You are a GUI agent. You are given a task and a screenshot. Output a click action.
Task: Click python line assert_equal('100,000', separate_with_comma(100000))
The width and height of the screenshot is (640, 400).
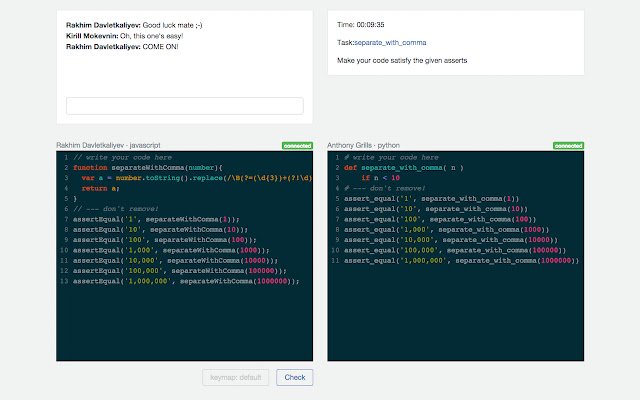click(x=455, y=250)
